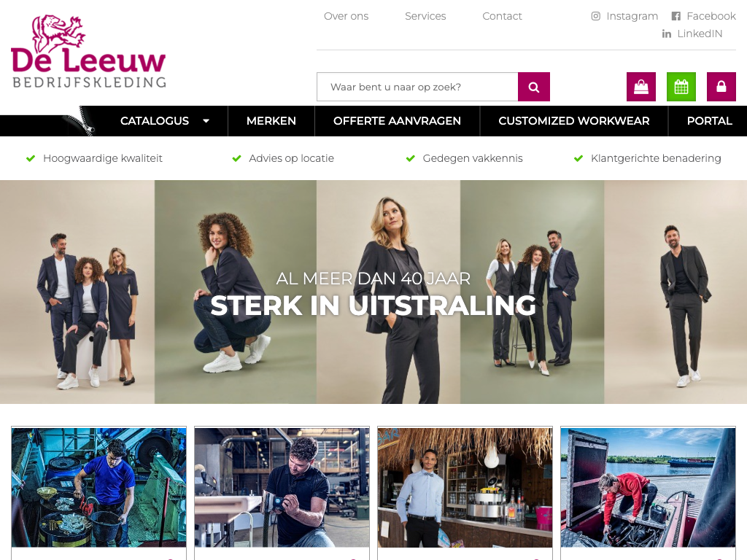Click the Services link
747x560 pixels.
425,16
